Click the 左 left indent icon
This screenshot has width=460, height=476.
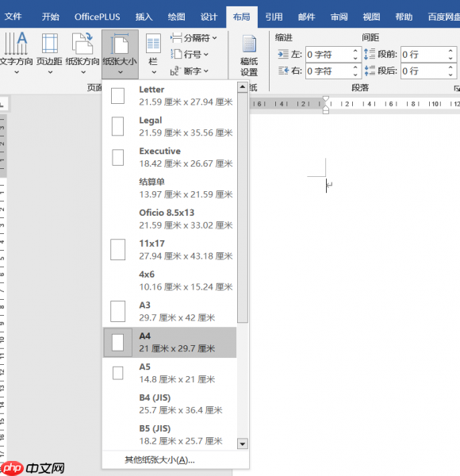[x=283, y=54]
